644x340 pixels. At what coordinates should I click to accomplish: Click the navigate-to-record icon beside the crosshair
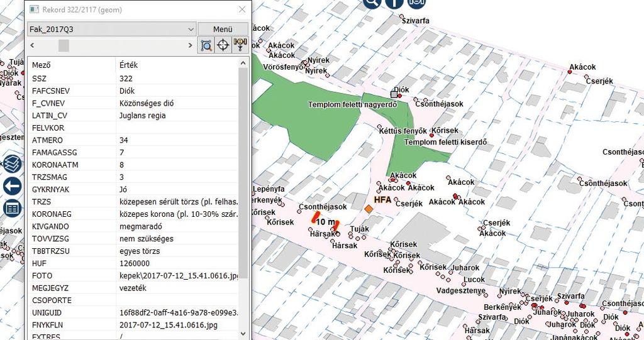[x=240, y=45]
